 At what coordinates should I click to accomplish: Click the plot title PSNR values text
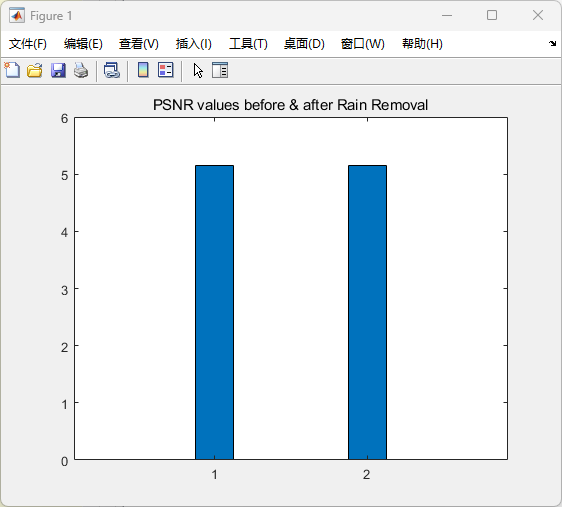click(x=290, y=105)
